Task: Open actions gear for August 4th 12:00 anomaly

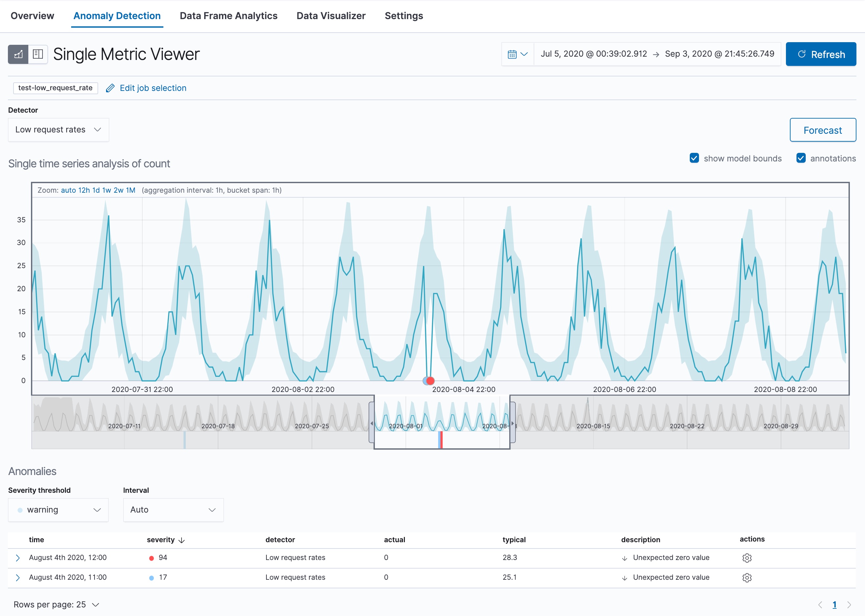Action: (x=746, y=558)
